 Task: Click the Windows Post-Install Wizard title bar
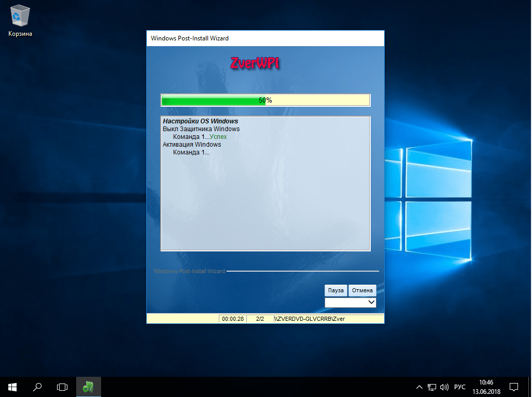point(265,38)
